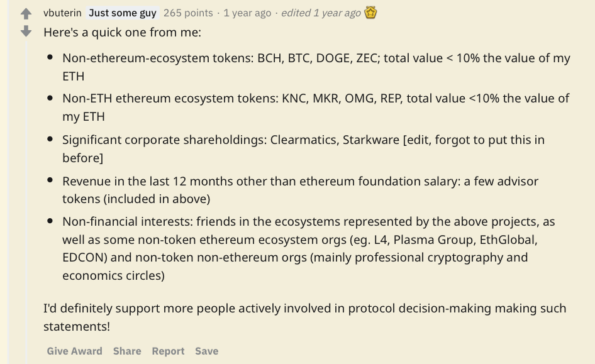Click the "Just some guy" flair
The width and height of the screenshot is (595, 364).
[x=122, y=13]
